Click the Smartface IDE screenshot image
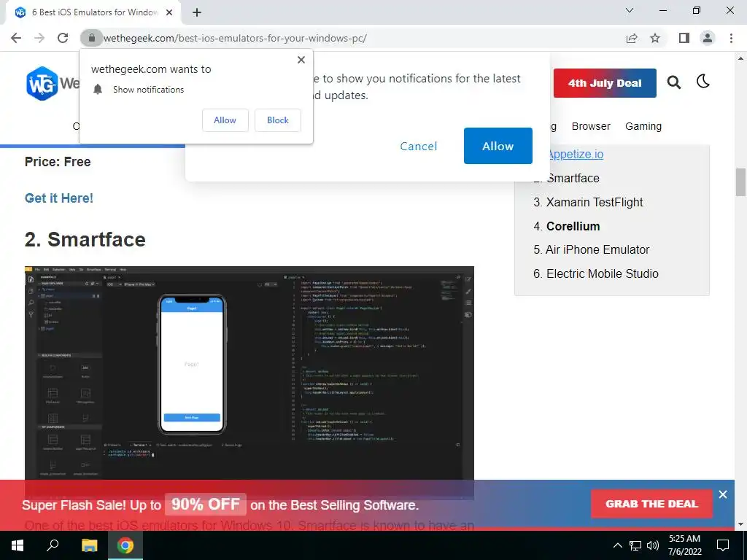The width and height of the screenshot is (747, 560). 249,373
